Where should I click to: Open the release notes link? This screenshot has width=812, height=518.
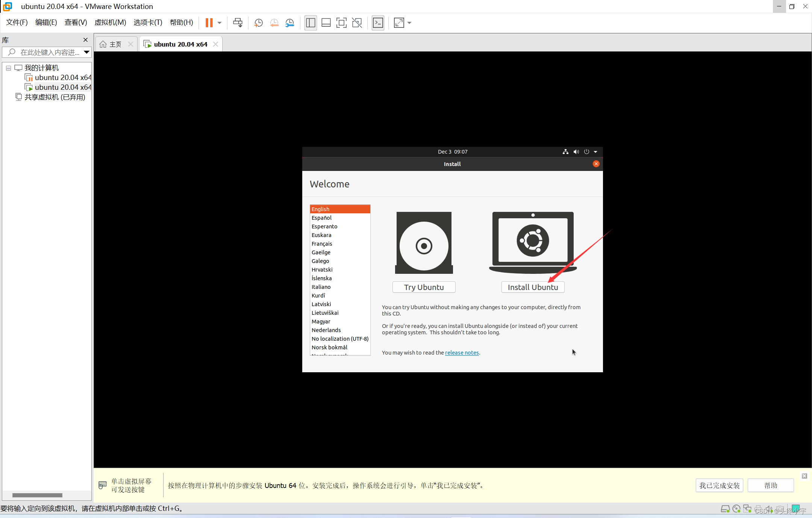click(x=462, y=353)
